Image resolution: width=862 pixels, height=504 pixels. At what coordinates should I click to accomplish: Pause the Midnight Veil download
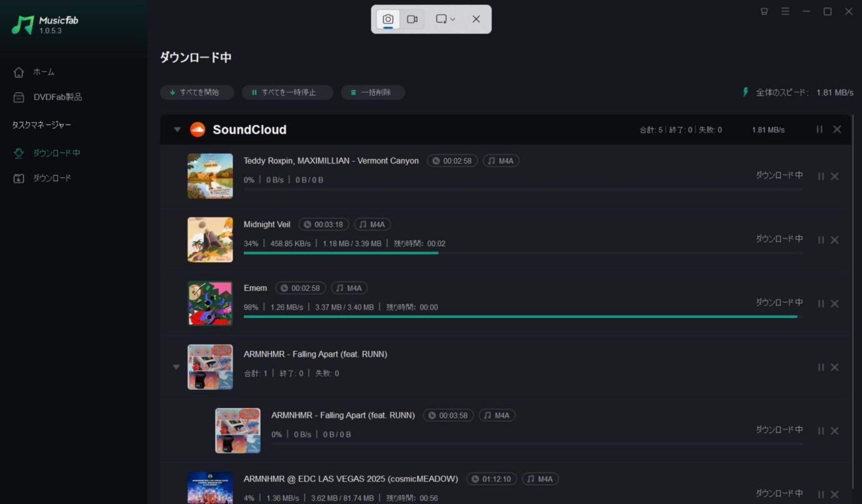point(821,240)
